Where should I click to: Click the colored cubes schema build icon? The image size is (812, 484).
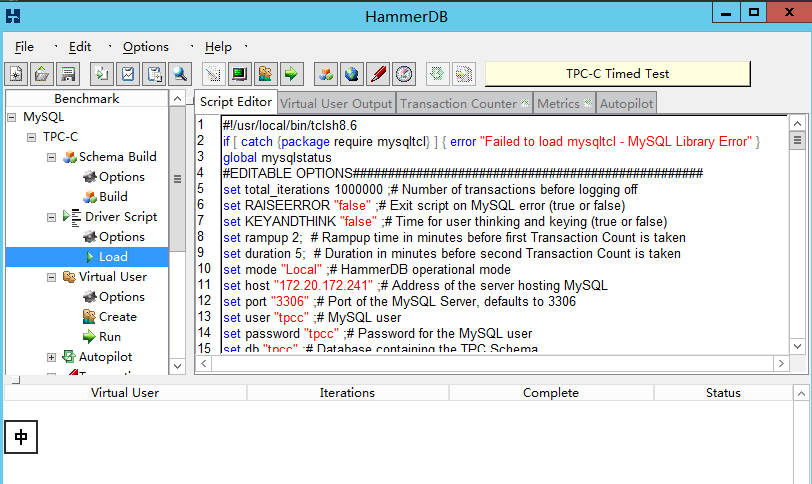tap(325, 74)
